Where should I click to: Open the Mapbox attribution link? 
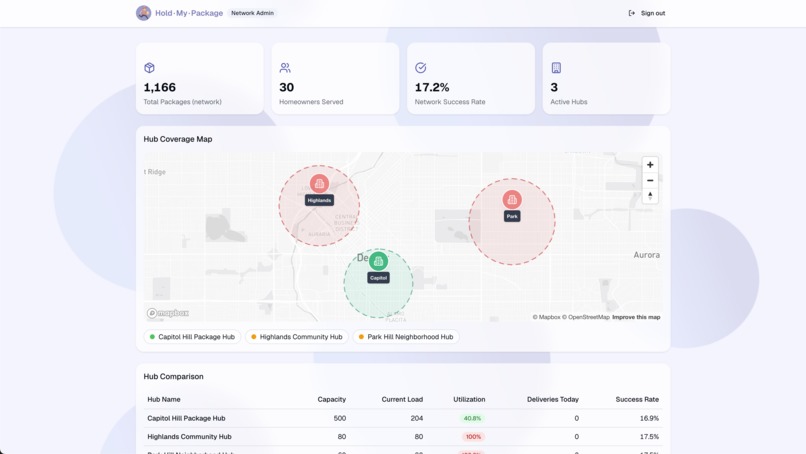tap(546, 317)
